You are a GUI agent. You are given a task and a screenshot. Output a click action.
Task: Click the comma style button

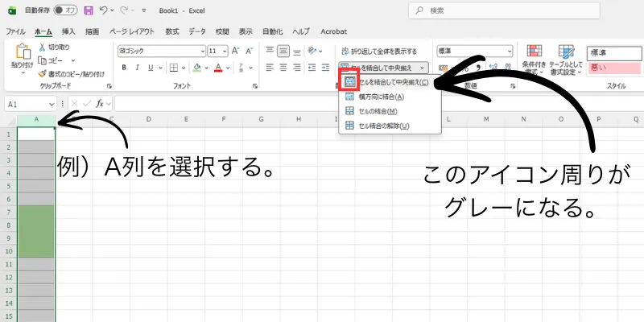tap(478, 67)
